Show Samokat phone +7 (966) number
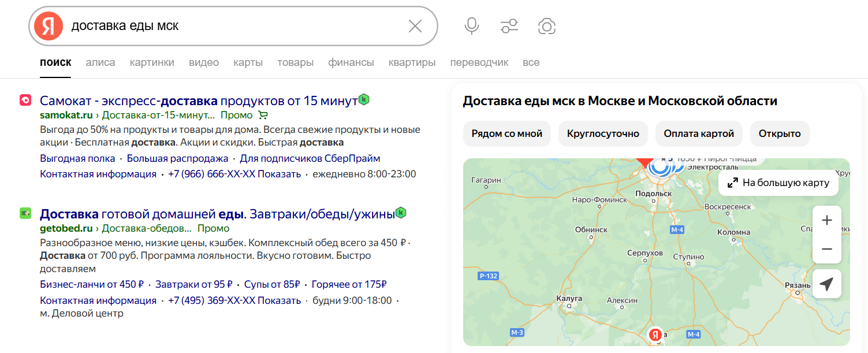 pyautogui.click(x=234, y=174)
